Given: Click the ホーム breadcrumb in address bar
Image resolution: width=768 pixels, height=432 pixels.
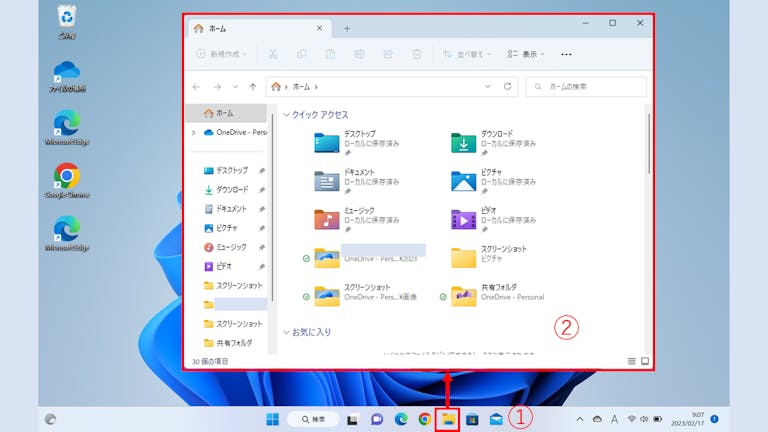Looking at the screenshot, I should tap(301, 87).
